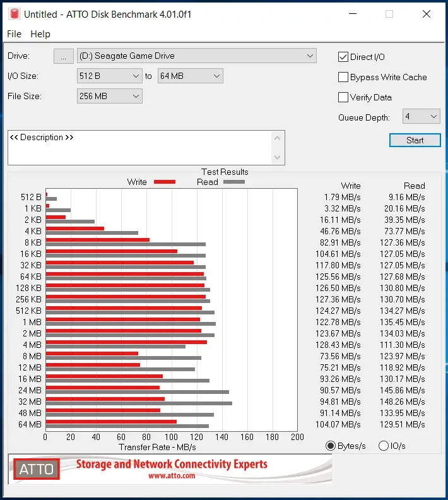Click the red Write legend swatch

pyautogui.click(x=165, y=182)
